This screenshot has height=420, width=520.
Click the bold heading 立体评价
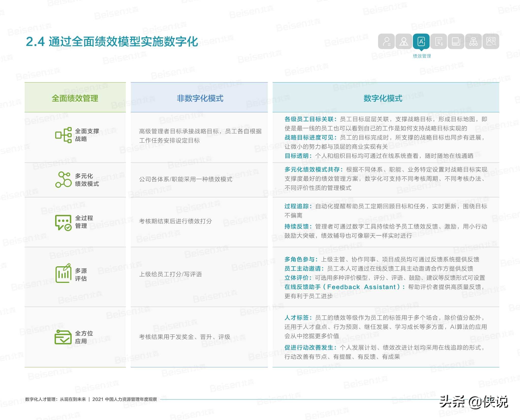[x=296, y=278]
